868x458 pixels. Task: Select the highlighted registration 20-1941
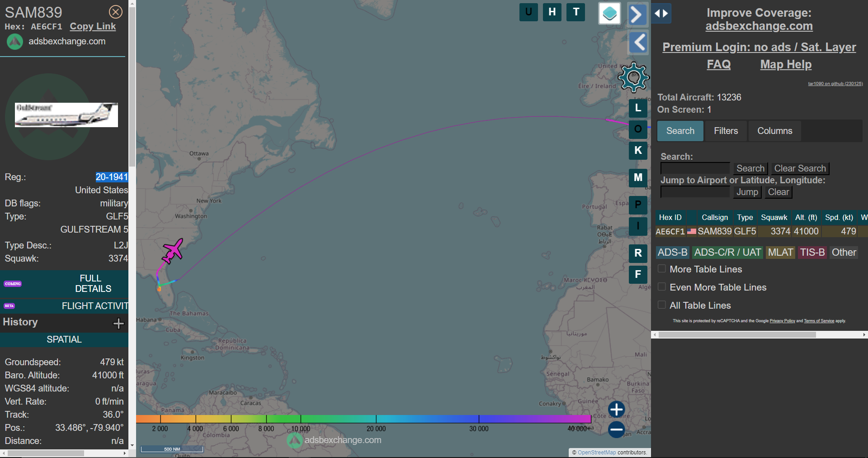click(112, 177)
